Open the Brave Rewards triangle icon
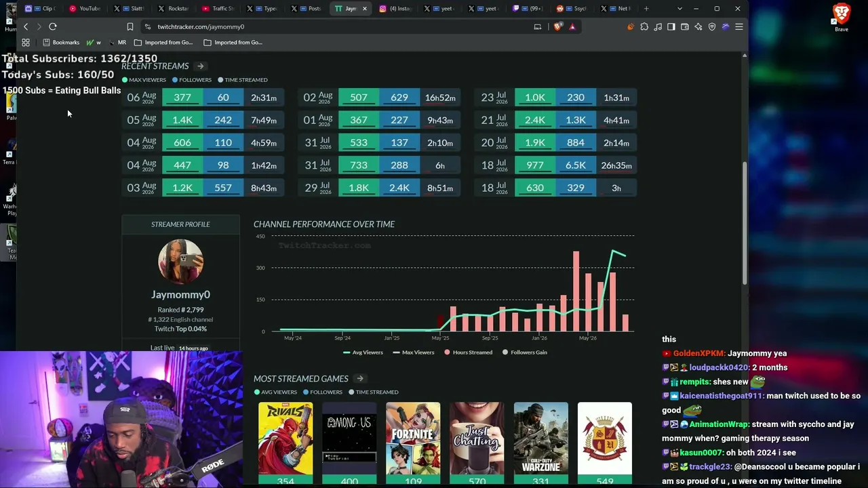This screenshot has width=868, height=488. click(572, 26)
